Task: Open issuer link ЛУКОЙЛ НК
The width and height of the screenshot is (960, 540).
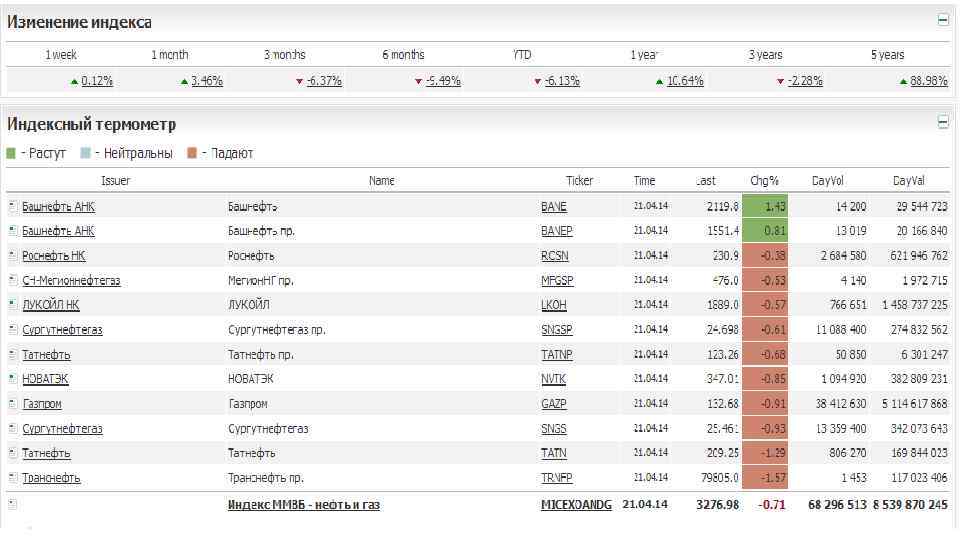Action: coord(51,304)
